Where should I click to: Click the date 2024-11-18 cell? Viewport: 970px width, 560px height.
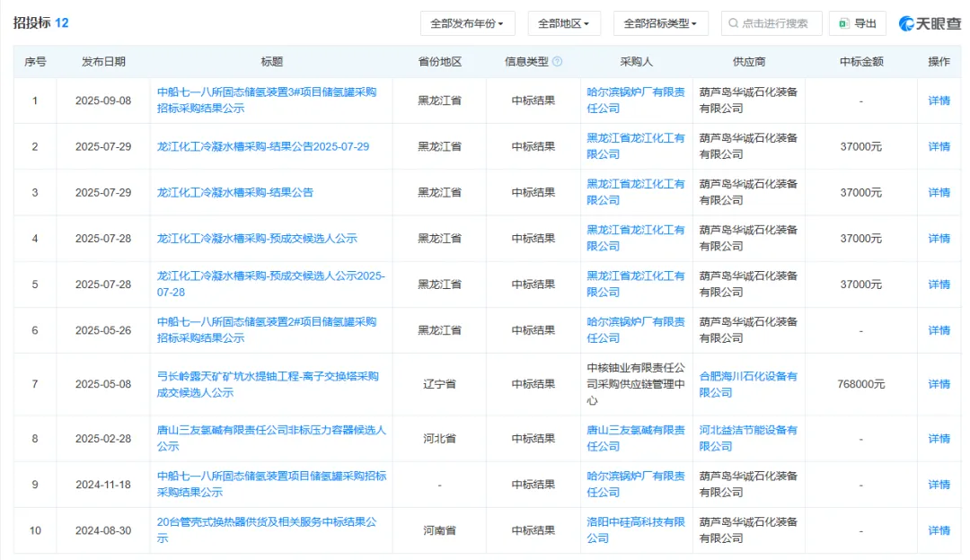pos(103,485)
